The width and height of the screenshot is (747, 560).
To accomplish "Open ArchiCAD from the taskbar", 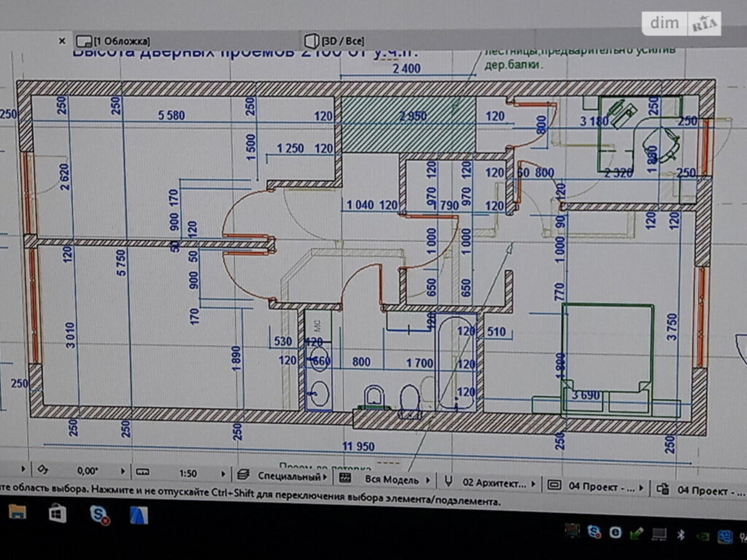I will tap(139, 516).
